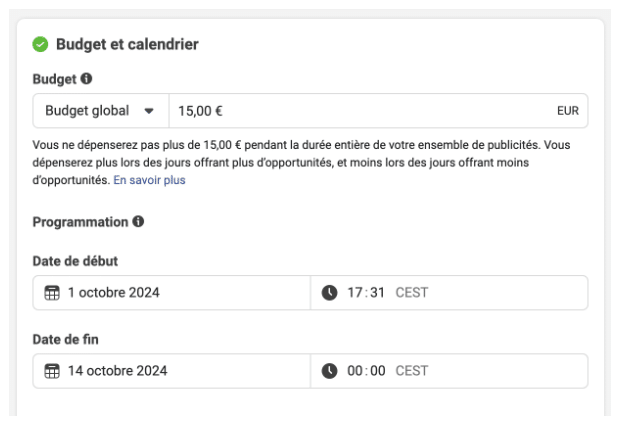Click the clock icon beside 00:00
The height and width of the screenshot is (427, 618).
(329, 371)
